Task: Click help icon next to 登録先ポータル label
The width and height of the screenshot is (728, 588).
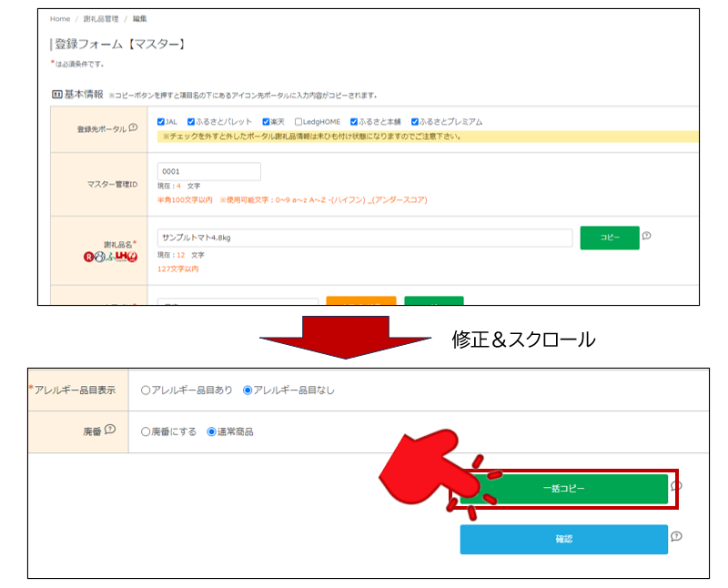Action: [133, 127]
